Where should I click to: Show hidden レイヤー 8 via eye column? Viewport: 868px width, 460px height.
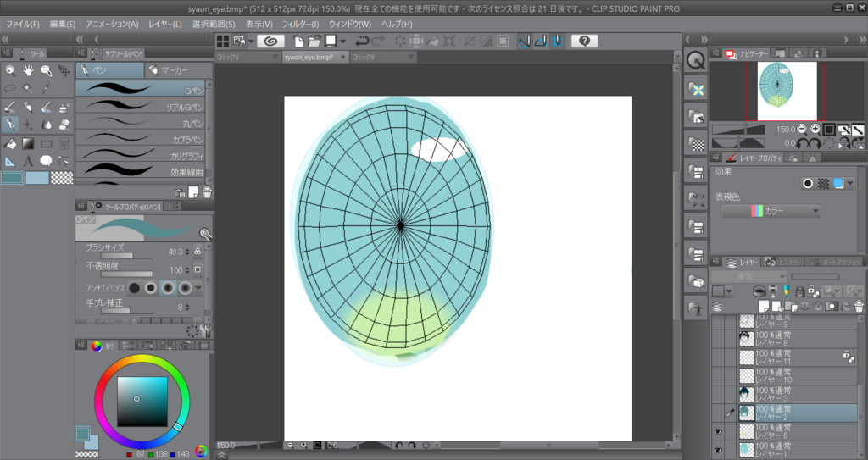[x=717, y=339]
